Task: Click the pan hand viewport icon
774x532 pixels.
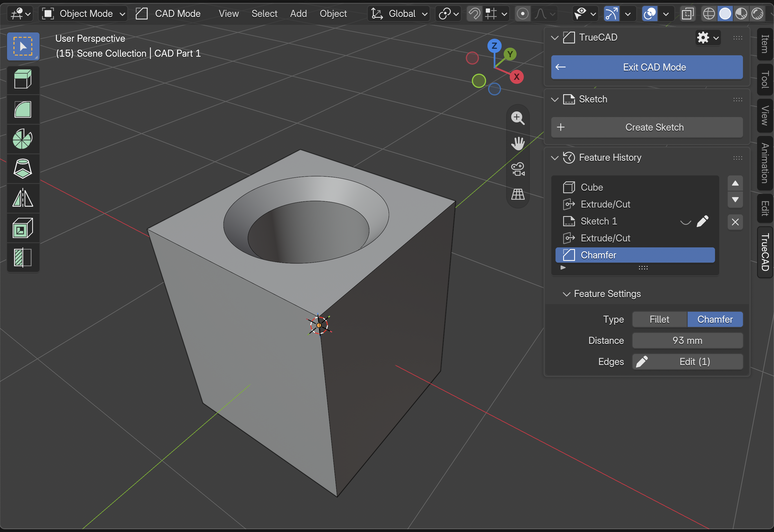Action: [x=518, y=143]
